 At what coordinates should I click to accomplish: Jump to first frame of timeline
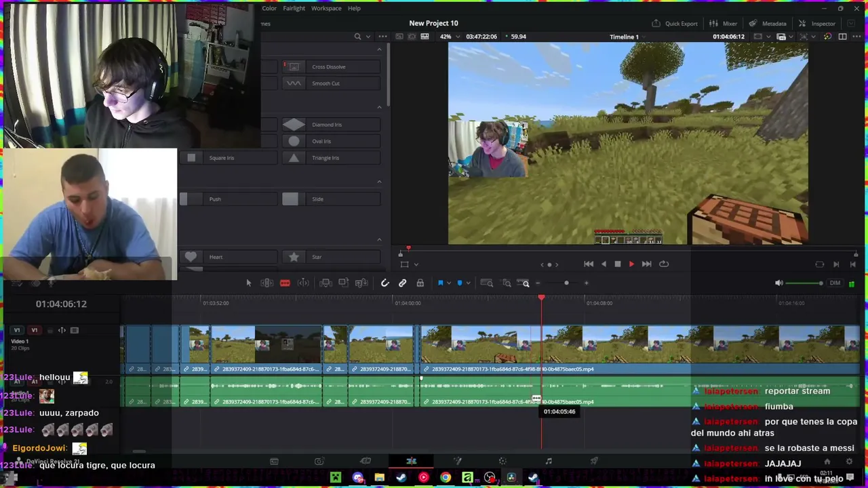tap(589, 264)
